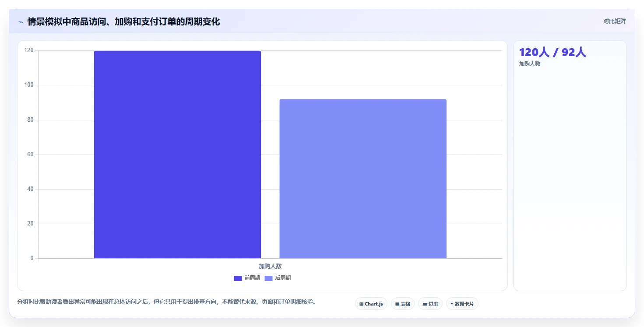This screenshot has width=644, height=327.
Task: Click the chart title 情景模拟中商品访问
Action: coord(124,21)
